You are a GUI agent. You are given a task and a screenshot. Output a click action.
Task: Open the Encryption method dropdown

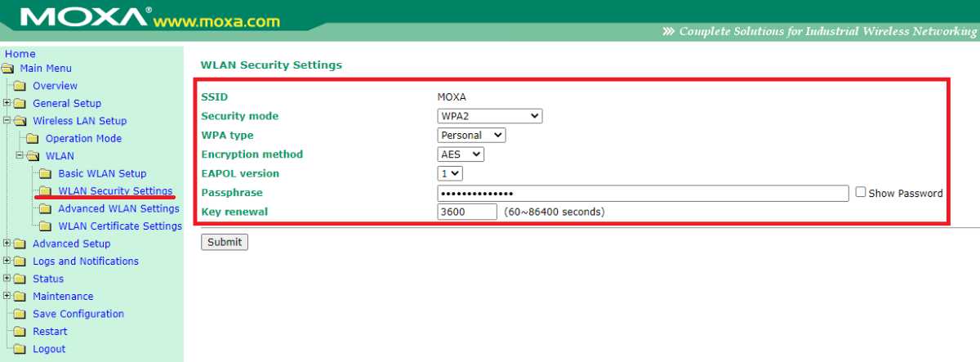tap(461, 154)
